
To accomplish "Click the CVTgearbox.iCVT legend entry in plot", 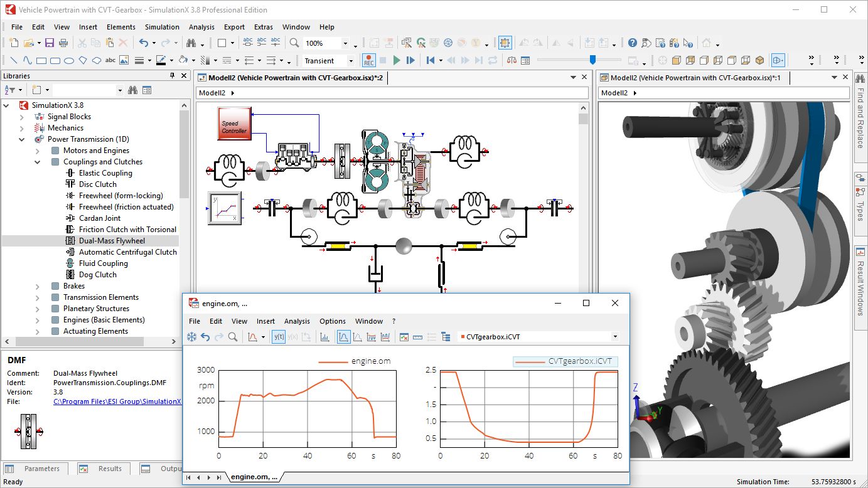I will tap(565, 361).
